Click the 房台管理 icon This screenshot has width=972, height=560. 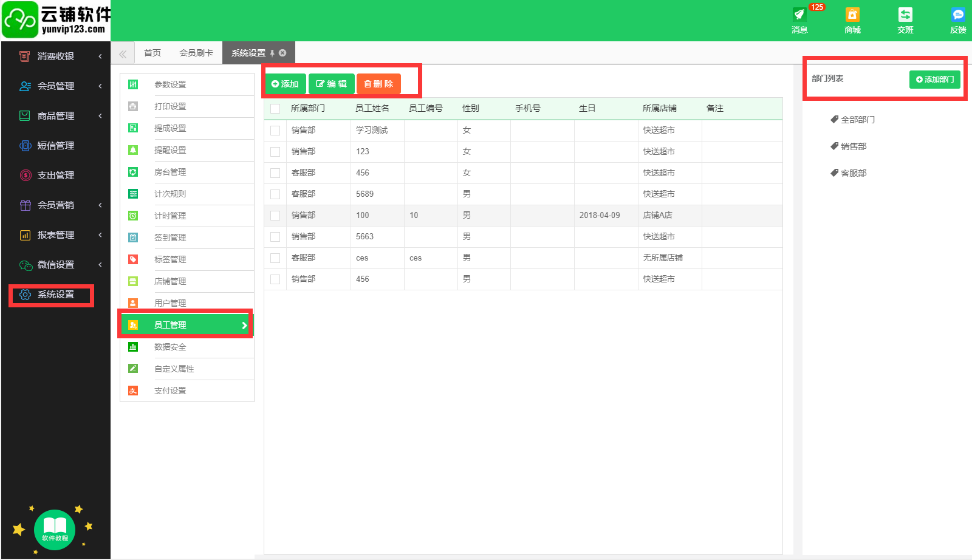click(133, 172)
